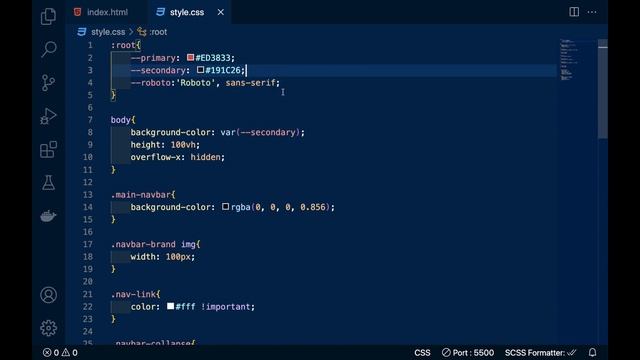Image resolution: width=640 pixels, height=360 pixels.
Task: Close the style.css tab
Action: [x=220, y=12]
